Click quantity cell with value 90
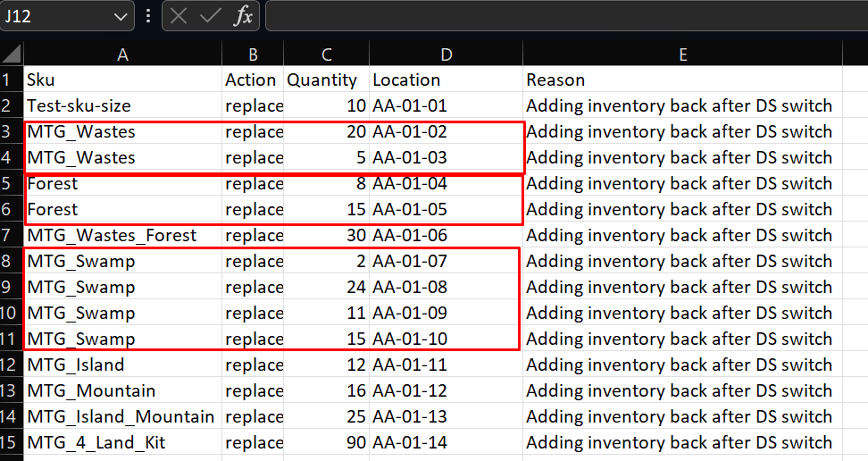 point(326,443)
